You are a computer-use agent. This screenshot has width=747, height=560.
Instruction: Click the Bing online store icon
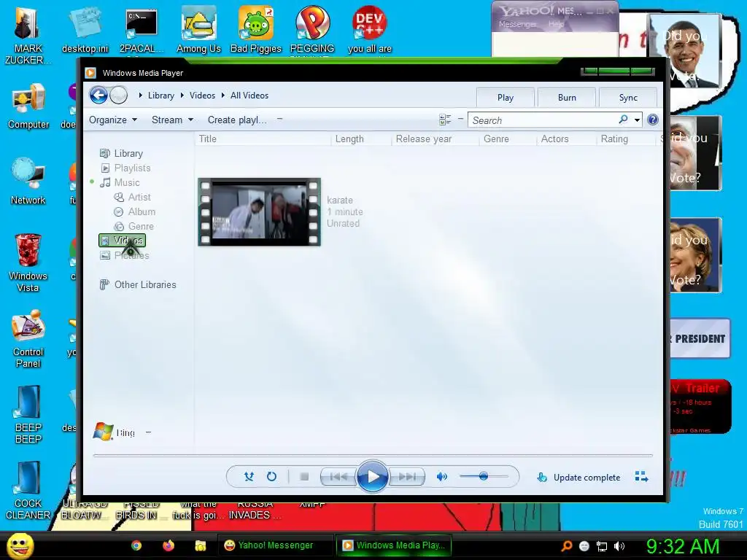104,432
